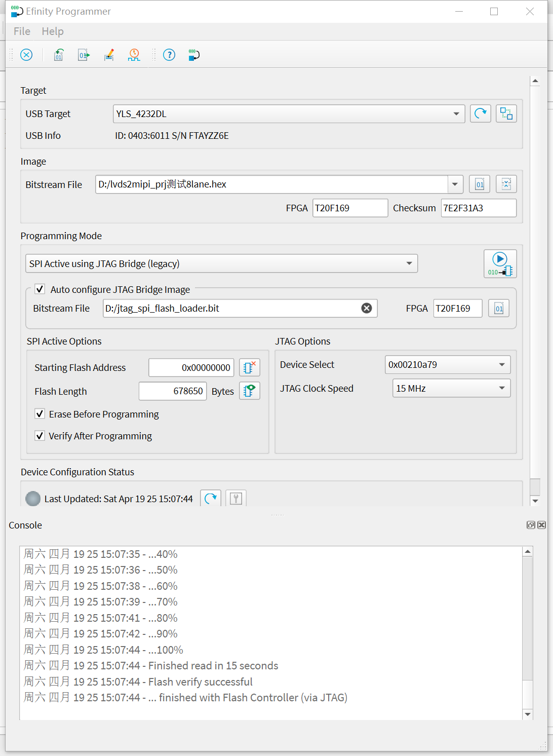Click the main panel scrollbar down arrow
The width and height of the screenshot is (553, 756).
535,501
